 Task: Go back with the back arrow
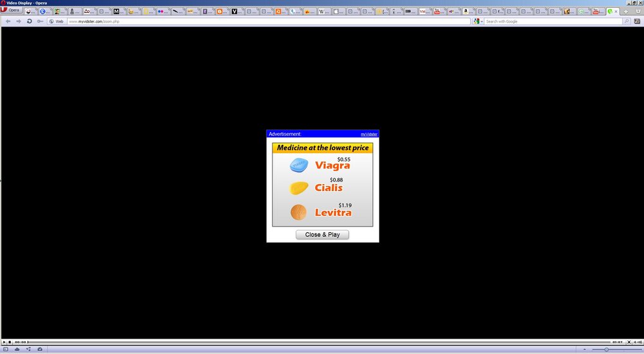point(8,21)
